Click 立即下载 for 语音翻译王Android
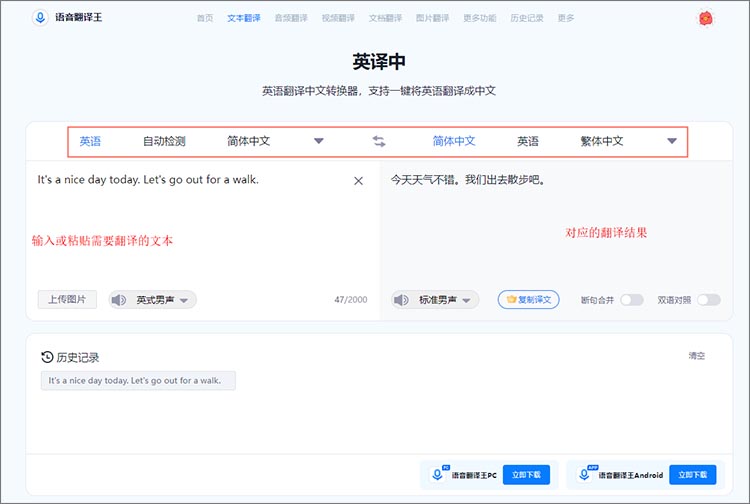Viewport: 750px width, 504px height. (693, 474)
